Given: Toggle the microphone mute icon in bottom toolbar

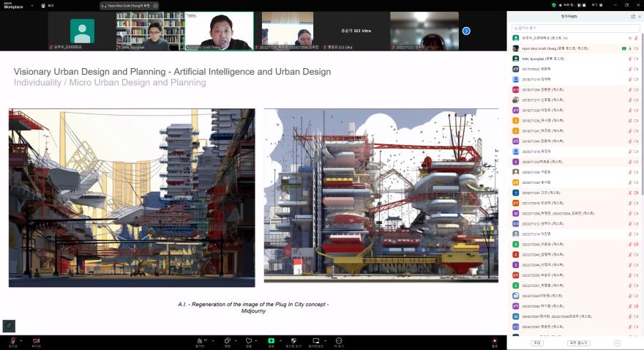Looking at the screenshot, I should point(13,340).
